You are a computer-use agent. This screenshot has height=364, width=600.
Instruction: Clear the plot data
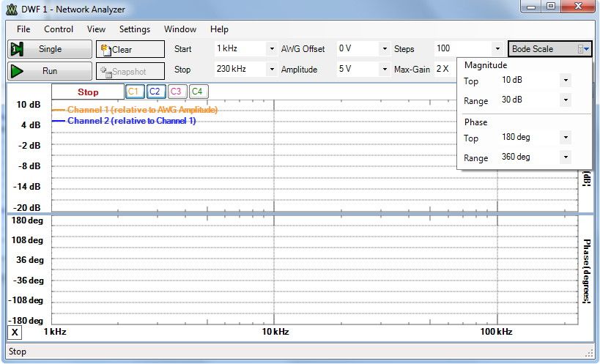pos(130,49)
